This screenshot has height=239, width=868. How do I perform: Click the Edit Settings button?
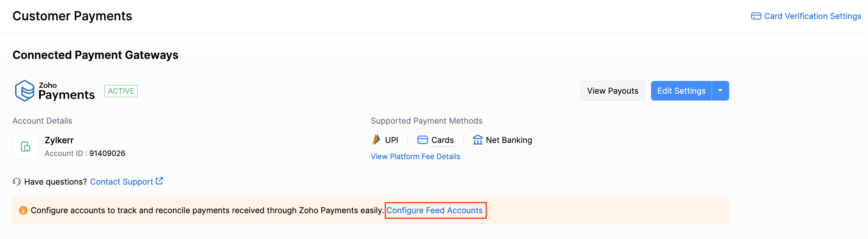click(x=681, y=91)
